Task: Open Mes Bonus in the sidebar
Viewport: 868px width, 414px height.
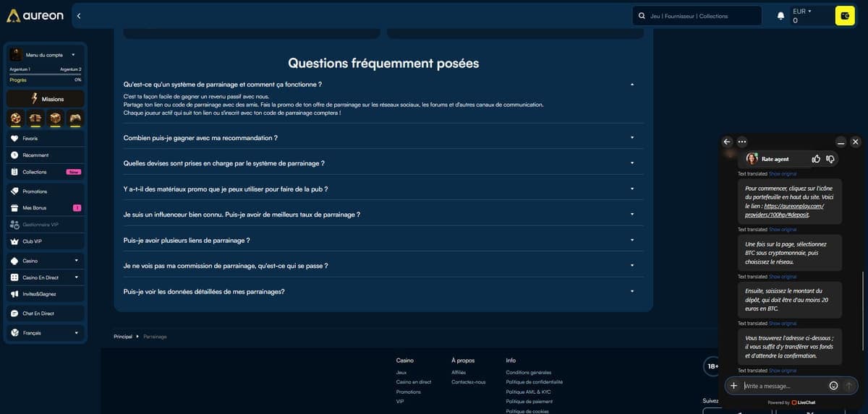Action: [46, 208]
